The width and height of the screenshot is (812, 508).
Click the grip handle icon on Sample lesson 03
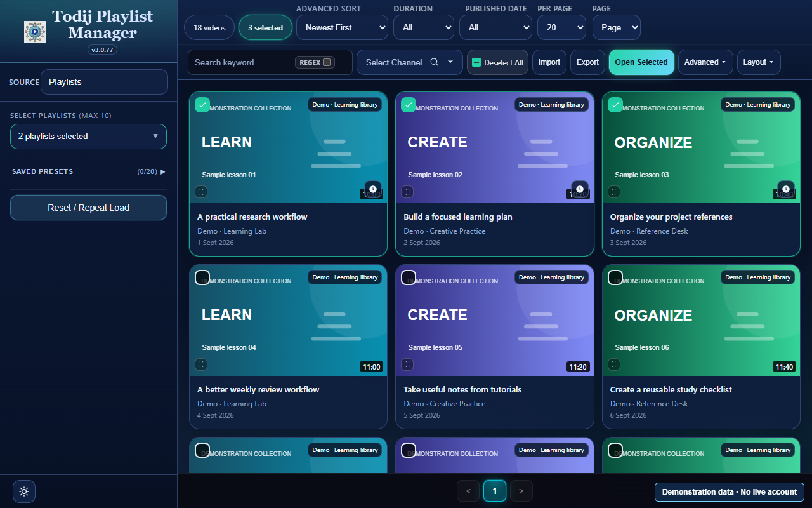[614, 192]
